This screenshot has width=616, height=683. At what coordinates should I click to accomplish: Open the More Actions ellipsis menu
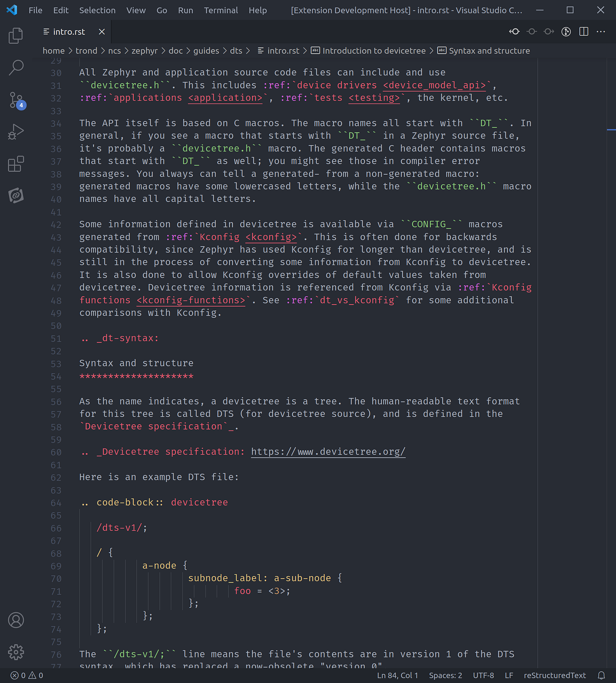tap(601, 31)
